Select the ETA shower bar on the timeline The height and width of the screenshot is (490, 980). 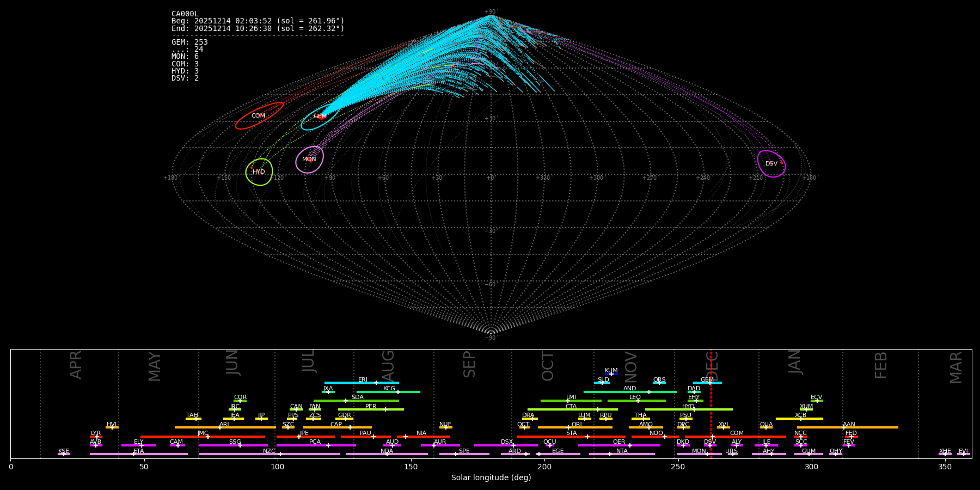pos(139,454)
